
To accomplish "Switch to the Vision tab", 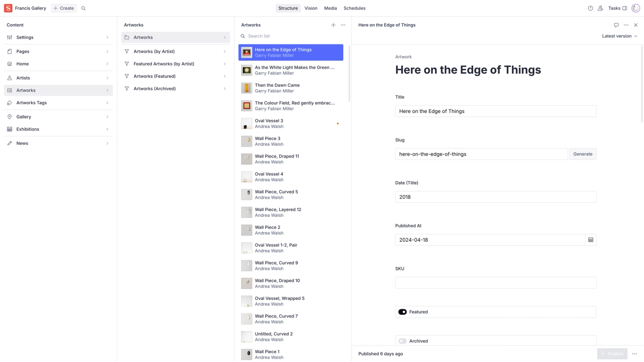I will [311, 8].
